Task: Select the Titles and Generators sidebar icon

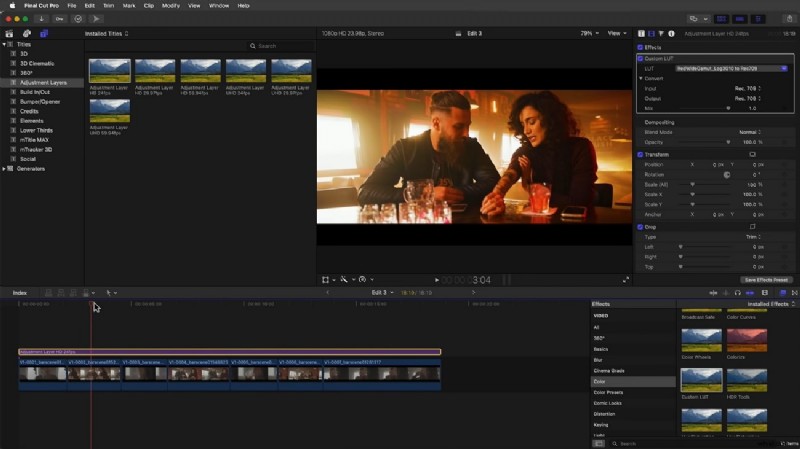Action: click(x=44, y=34)
